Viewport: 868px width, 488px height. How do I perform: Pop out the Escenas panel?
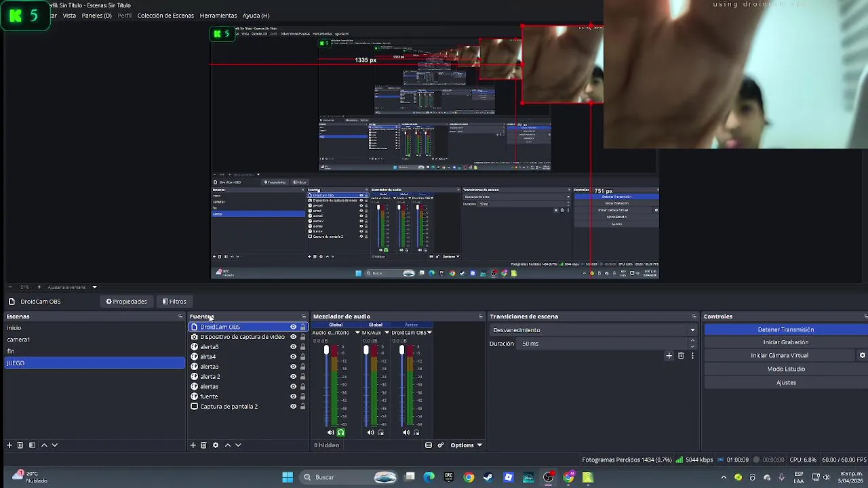click(x=180, y=317)
